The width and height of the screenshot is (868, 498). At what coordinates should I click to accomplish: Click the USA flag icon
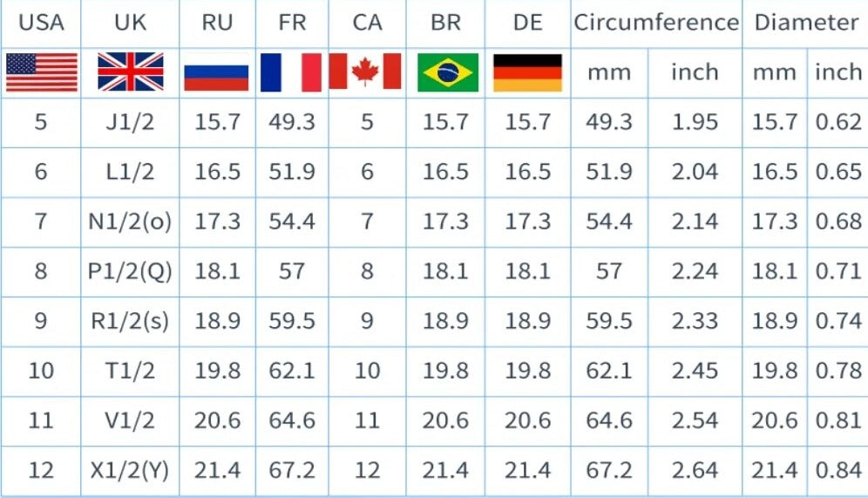(41, 72)
